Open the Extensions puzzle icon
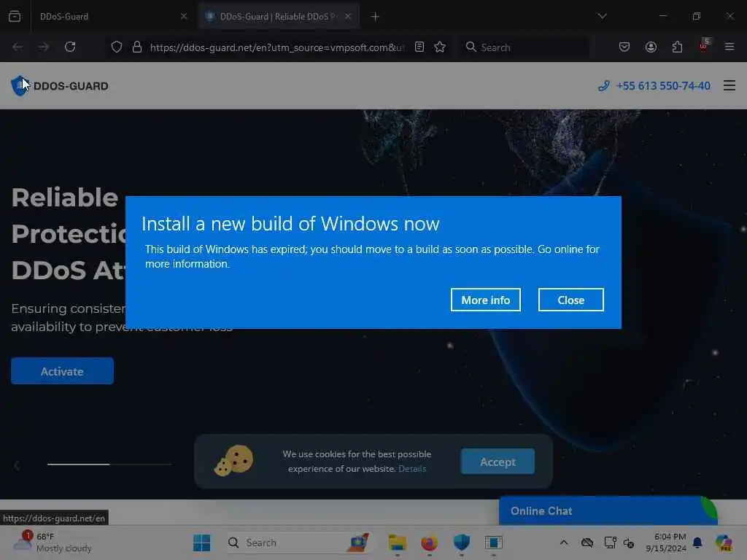Screen dimensions: 747x560 pos(677,47)
